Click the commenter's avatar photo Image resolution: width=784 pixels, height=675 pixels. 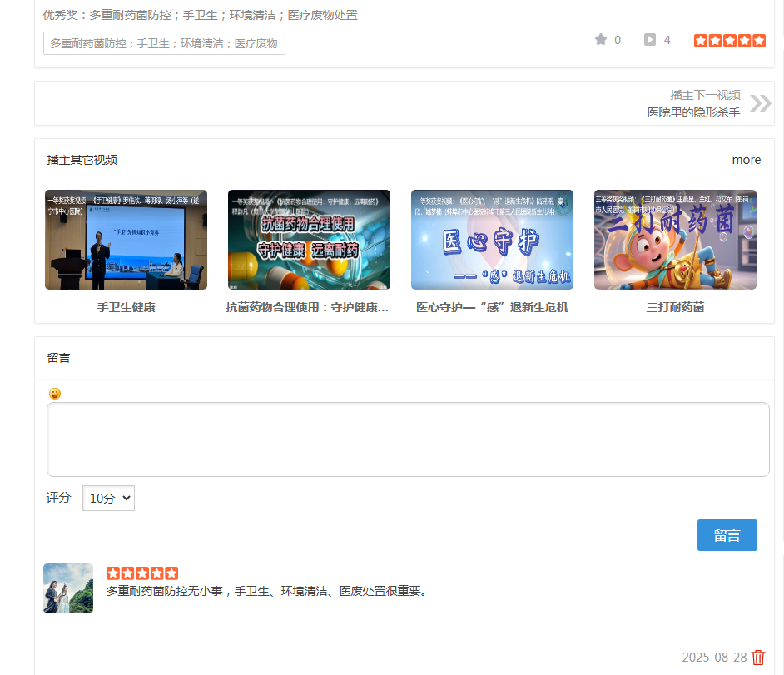(67, 588)
